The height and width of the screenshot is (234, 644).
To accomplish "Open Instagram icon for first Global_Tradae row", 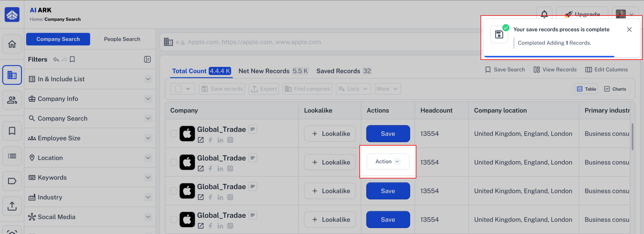I will [x=230, y=140].
